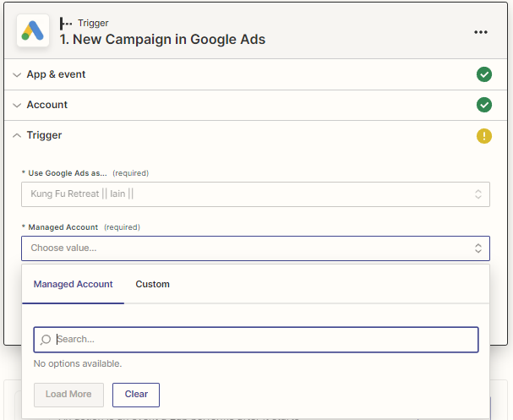The image size is (513, 420).
Task: Click the Choose value dropdown arrows
Action: coord(478,248)
